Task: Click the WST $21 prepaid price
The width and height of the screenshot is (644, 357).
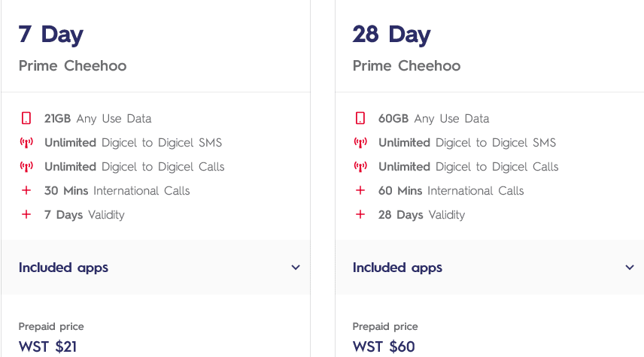Action: point(47,346)
